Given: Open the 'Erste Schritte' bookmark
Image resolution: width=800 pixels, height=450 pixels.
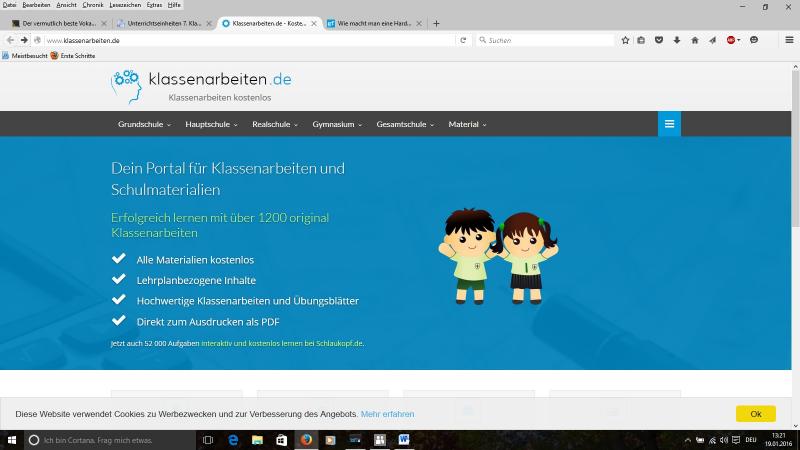Looking at the screenshot, I should [73, 56].
